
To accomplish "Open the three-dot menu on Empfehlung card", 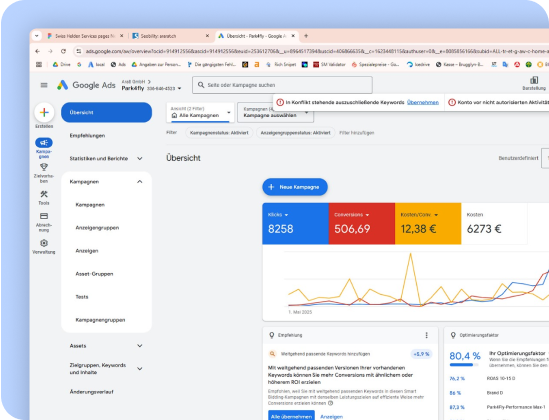I will (x=426, y=335).
